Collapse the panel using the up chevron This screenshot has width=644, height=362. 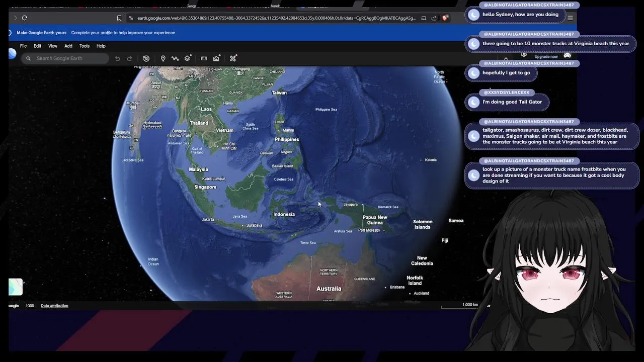coord(506,58)
